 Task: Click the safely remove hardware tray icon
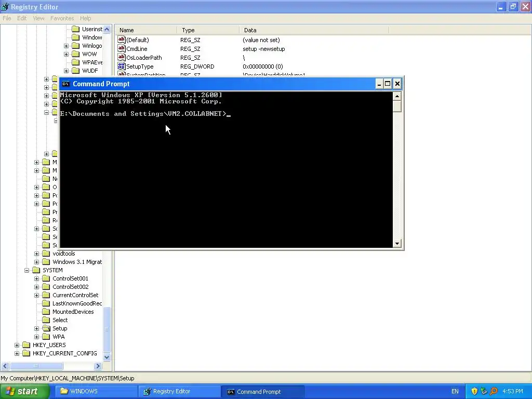[x=484, y=391]
